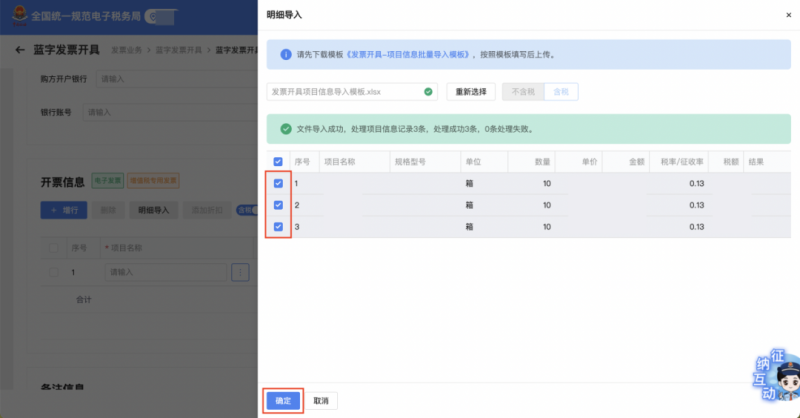This screenshot has width=800, height=418.
Task: Select the 不含税 option
Action: 522,91
